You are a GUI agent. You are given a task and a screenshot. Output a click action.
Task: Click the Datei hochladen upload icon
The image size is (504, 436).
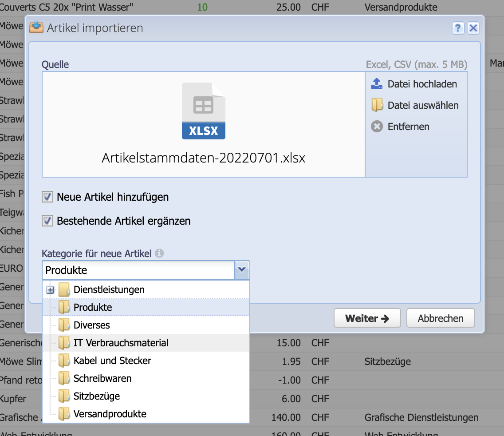(376, 83)
